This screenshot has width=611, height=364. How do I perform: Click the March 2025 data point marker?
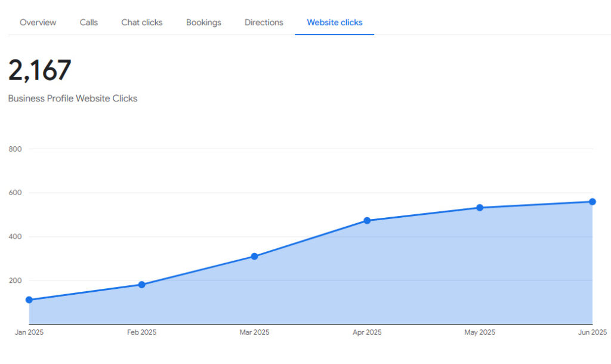(x=254, y=257)
